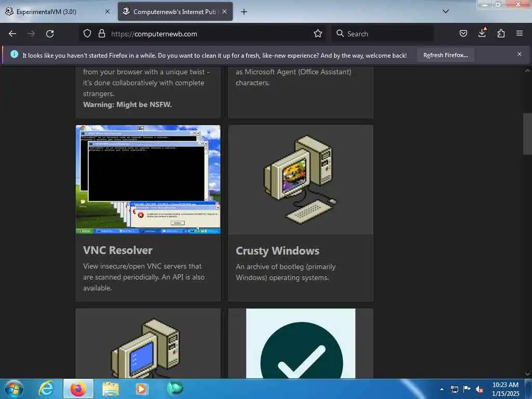Click the Show desktop strip on the taskbar
The image size is (532, 399).
pyautogui.click(x=528, y=389)
